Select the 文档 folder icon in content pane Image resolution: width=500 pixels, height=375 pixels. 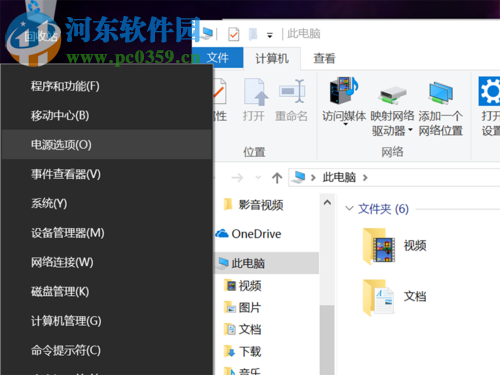click(379, 297)
